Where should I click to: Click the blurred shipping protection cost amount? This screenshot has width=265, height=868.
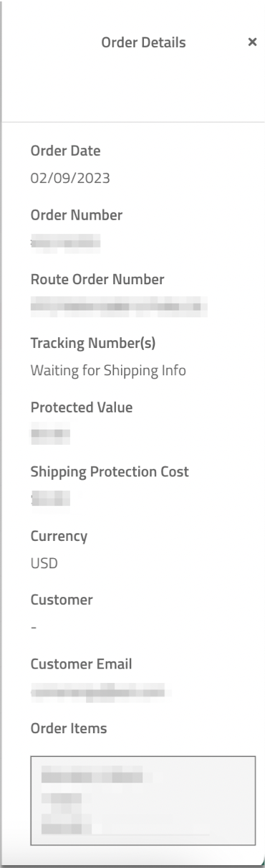(50, 499)
